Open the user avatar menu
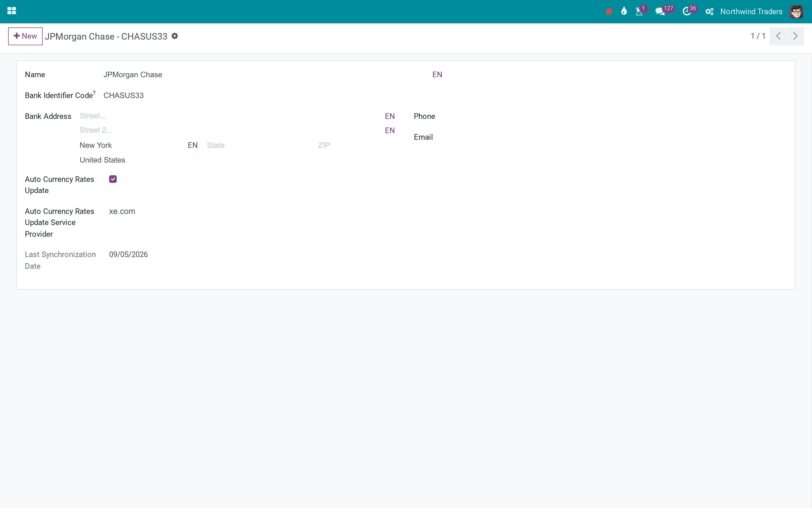812x508 pixels. [x=796, y=12]
